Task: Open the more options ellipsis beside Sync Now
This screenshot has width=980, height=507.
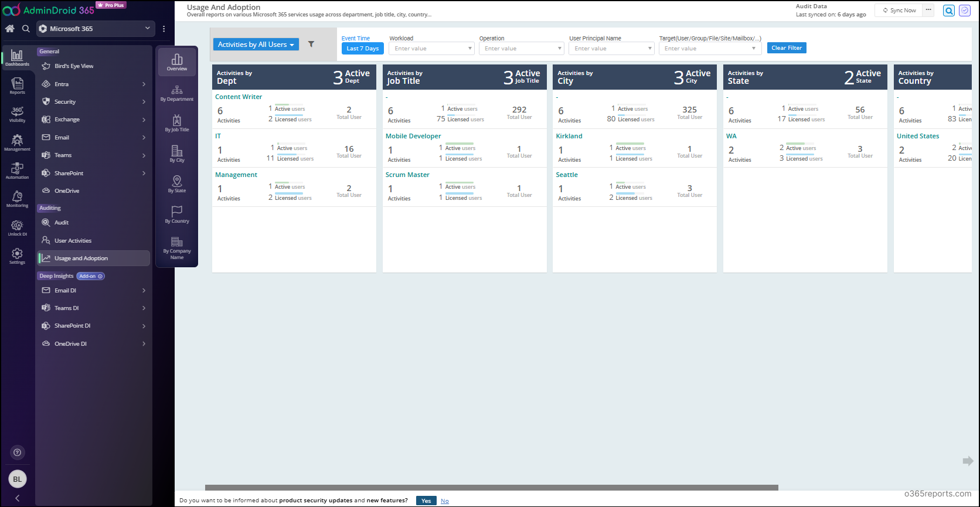Action: (x=928, y=10)
